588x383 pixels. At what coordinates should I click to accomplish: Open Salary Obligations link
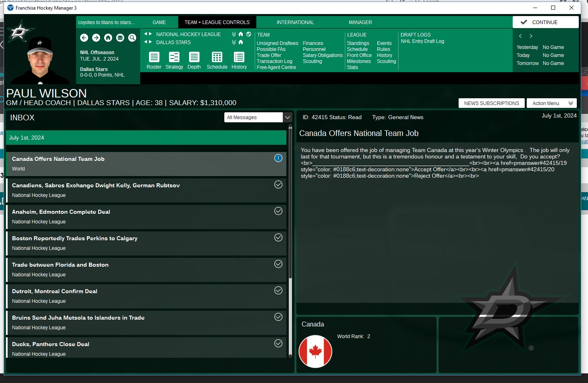(323, 55)
